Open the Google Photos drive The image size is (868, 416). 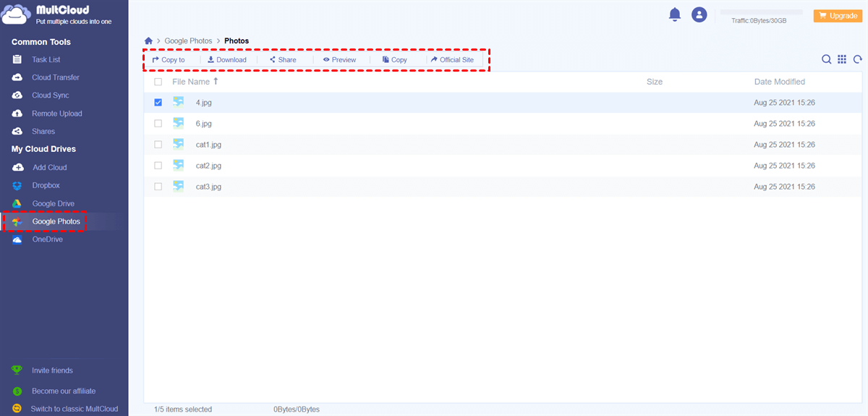point(56,221)
